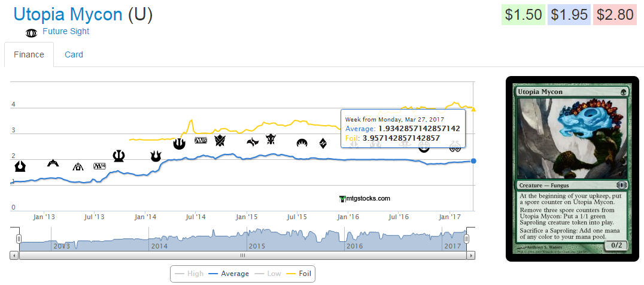Click the navigator's right range handle

click(x=466, y=238)
